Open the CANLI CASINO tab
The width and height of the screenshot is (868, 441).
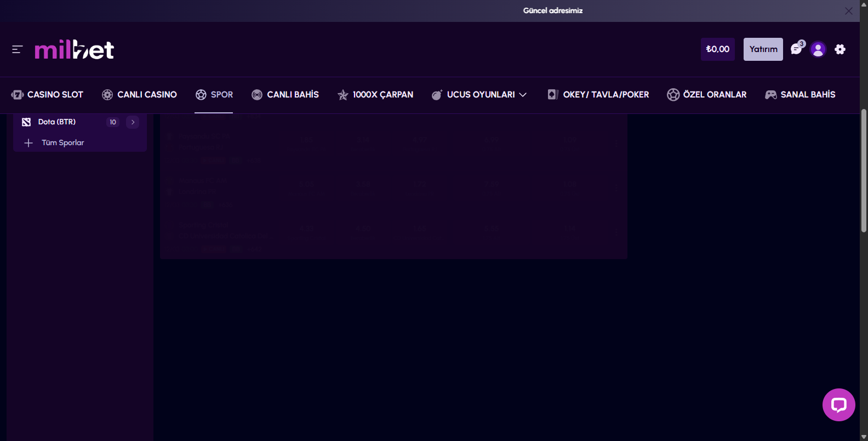139,95
